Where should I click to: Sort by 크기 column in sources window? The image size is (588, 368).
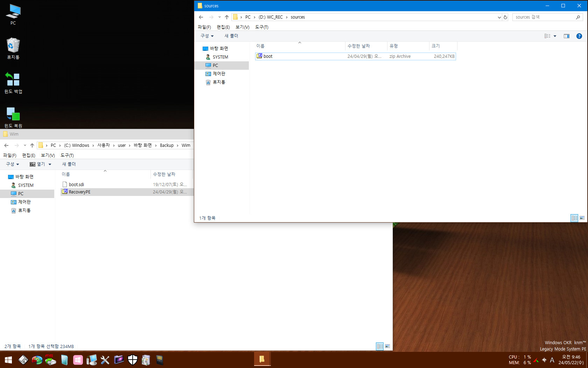pos(443,46)
